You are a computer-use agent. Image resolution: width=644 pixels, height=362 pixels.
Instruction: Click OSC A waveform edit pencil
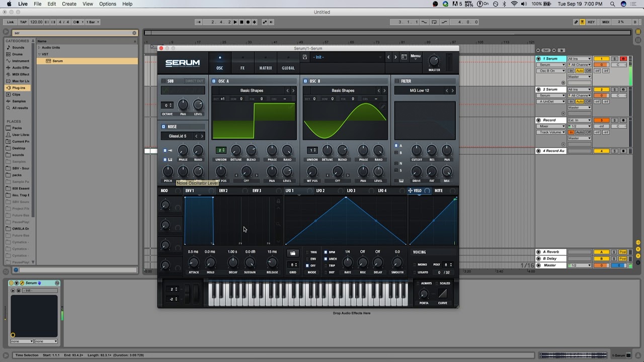click(x=291, y=107)
